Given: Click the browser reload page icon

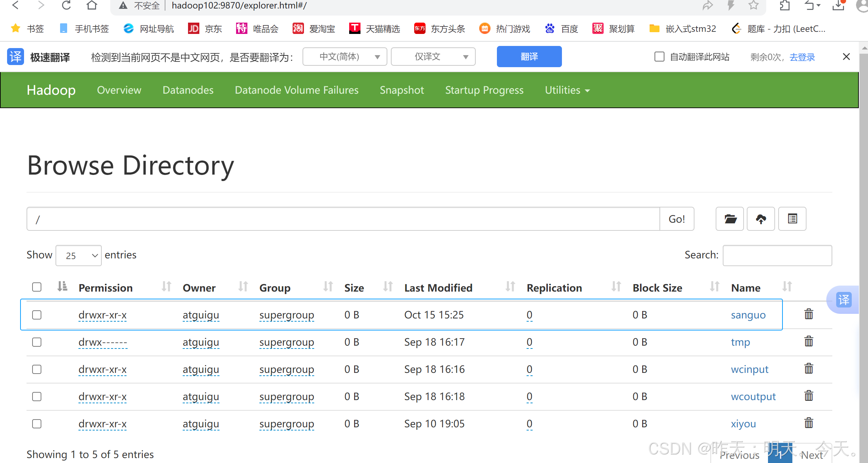Looking at the screenshot, I should 66,5.
